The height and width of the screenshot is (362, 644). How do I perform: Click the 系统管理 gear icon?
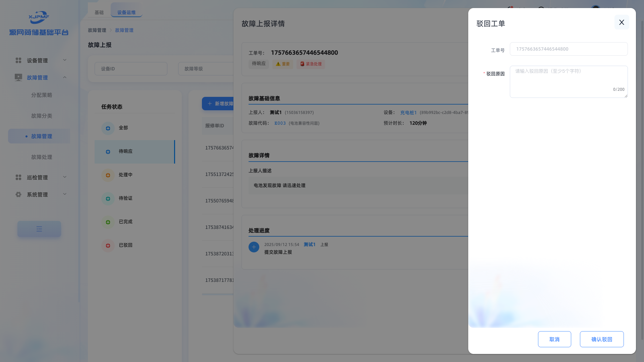(18, 194)
